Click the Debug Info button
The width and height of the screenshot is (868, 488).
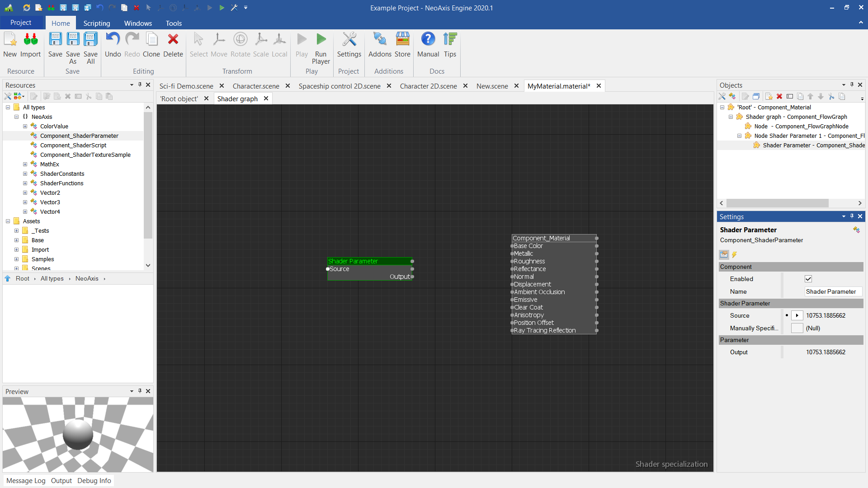pyautogui.click(x=94, y=480)
